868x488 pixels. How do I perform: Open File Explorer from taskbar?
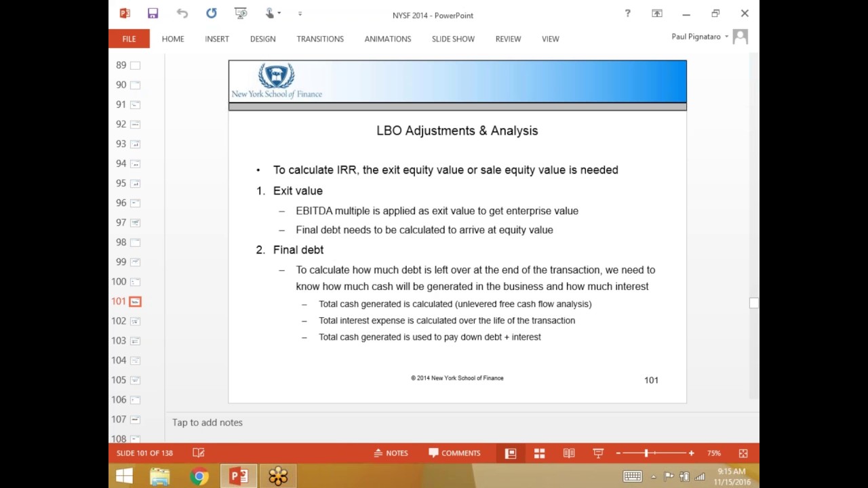tap(160, 476)
